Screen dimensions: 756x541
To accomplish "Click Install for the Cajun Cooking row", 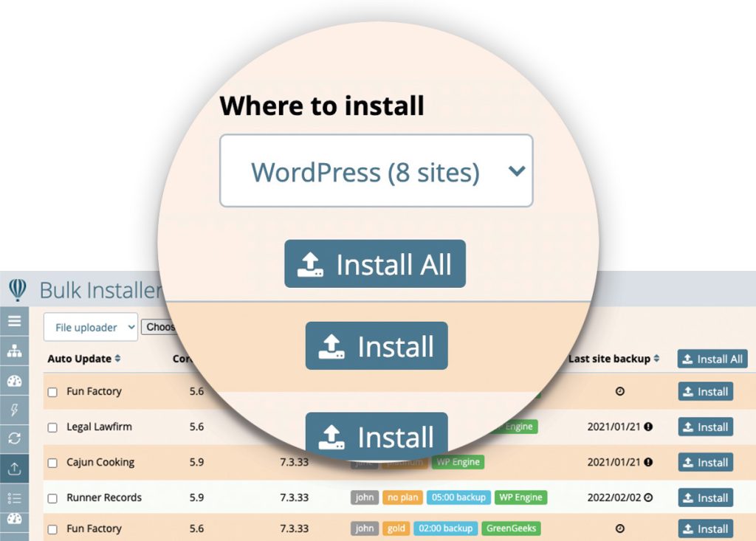I will click(x=705, y=462).
